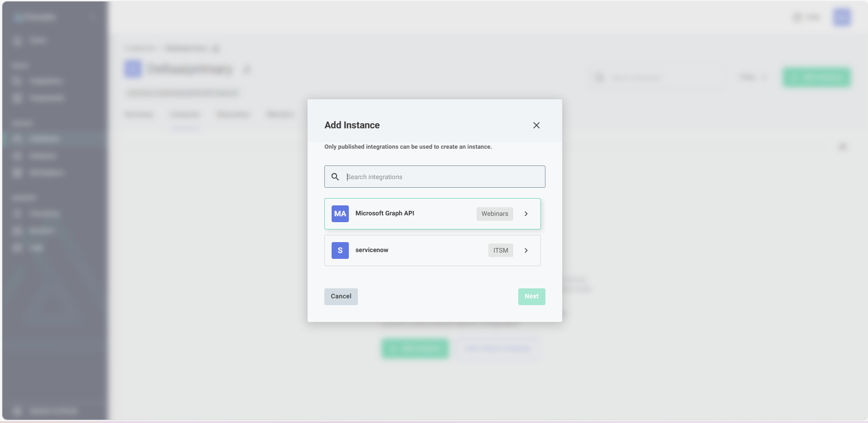Screen dimensions: 868x423
Task: Click the magnifier icon in the search field
Action: coord(336,177)
